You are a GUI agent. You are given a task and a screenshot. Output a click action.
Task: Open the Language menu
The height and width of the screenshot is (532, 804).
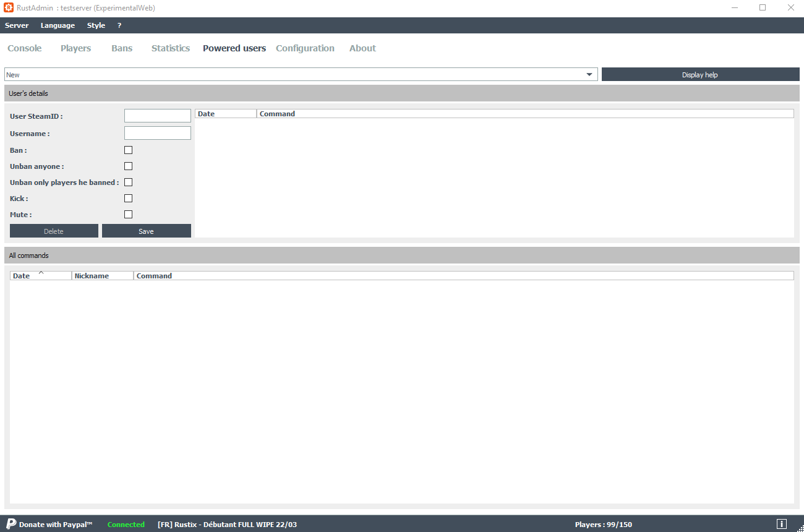click(x=58, y=25)
